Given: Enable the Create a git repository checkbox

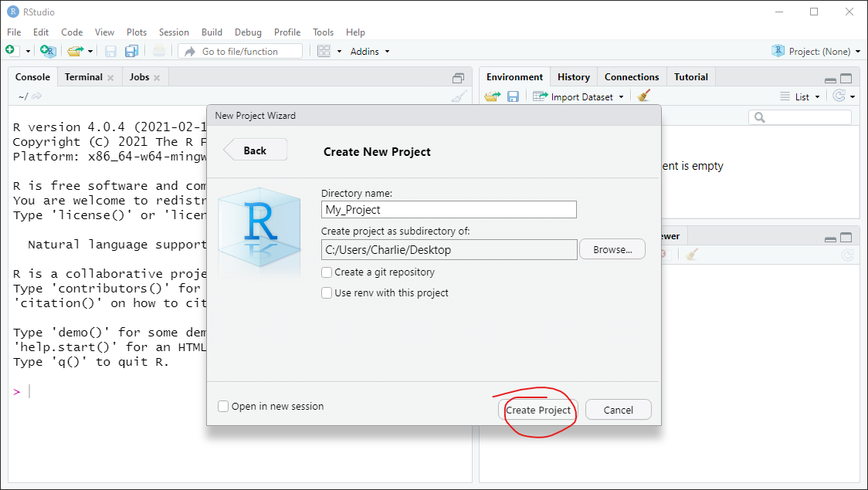Looking at the screenshot, I should [327, 272].
